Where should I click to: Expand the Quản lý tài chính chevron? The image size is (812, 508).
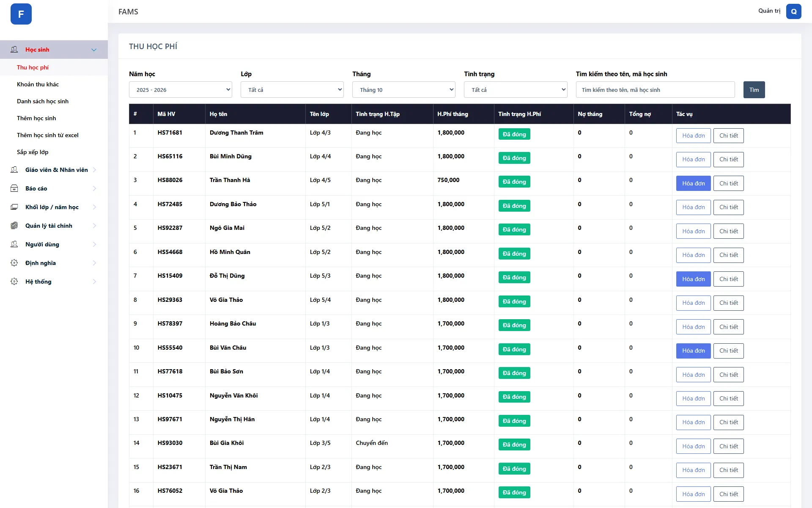coord(94,226)
